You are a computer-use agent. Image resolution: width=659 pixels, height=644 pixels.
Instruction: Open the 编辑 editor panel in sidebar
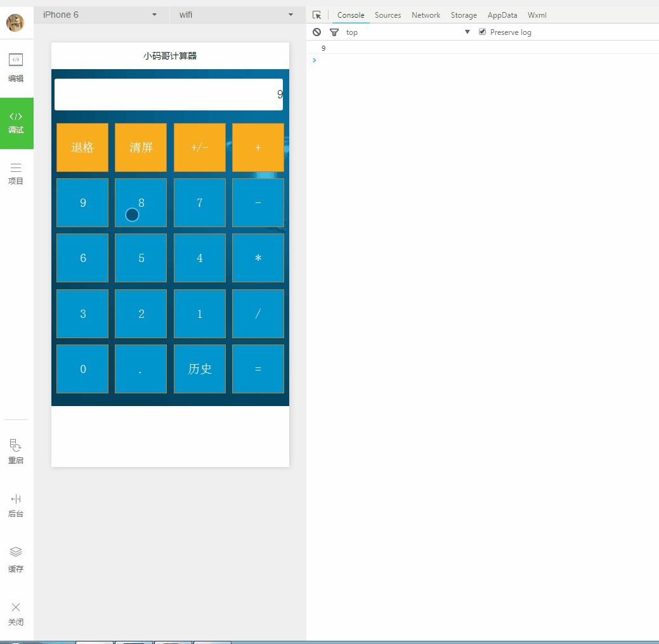[x=16, y=68]
